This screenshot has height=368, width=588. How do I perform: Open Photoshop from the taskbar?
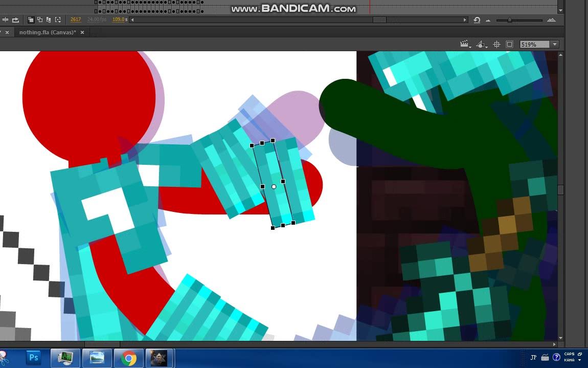[34, 358]
